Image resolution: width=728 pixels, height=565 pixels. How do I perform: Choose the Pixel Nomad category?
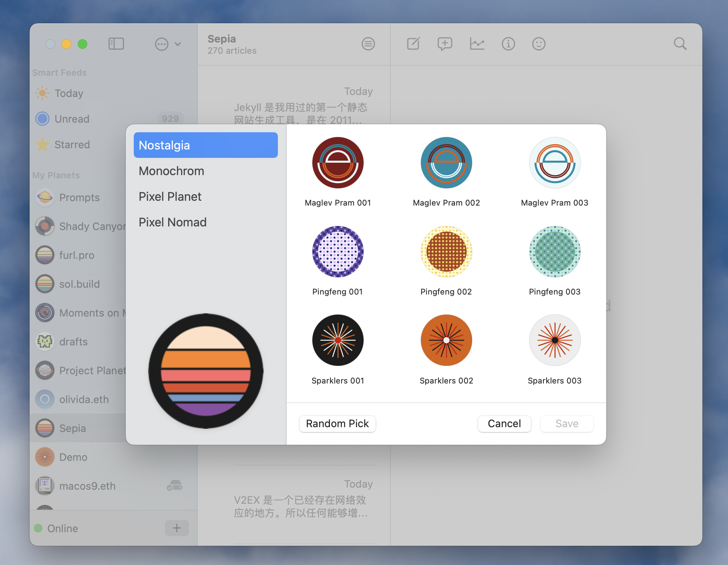point(173,222)
